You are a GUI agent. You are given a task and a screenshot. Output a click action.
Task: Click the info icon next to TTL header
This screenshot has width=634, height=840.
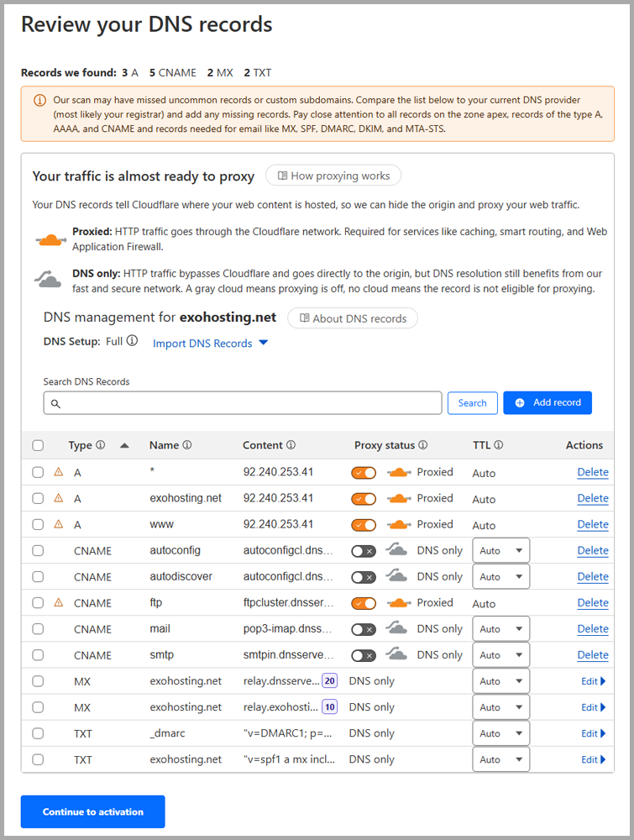coord(499,445)
